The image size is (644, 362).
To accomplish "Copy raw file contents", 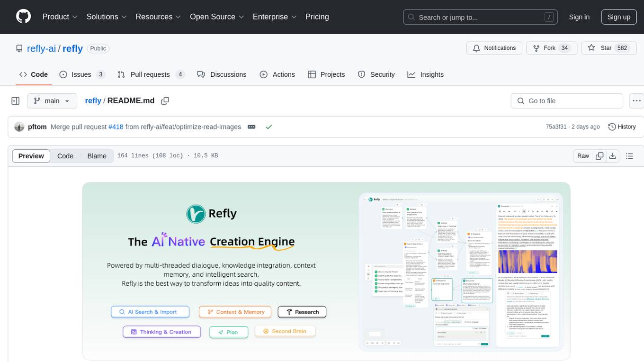I will (x=599, y=156).
